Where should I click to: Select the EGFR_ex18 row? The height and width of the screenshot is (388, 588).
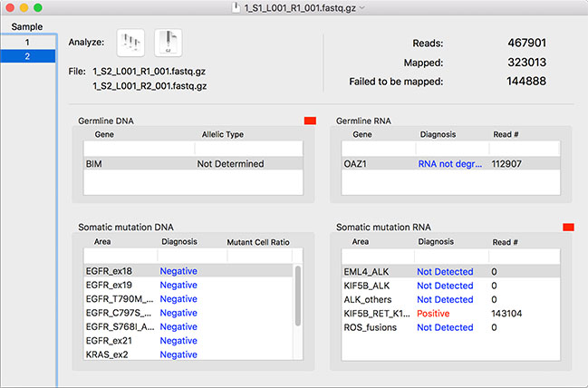pyautogui.click(x=188, y=271)
